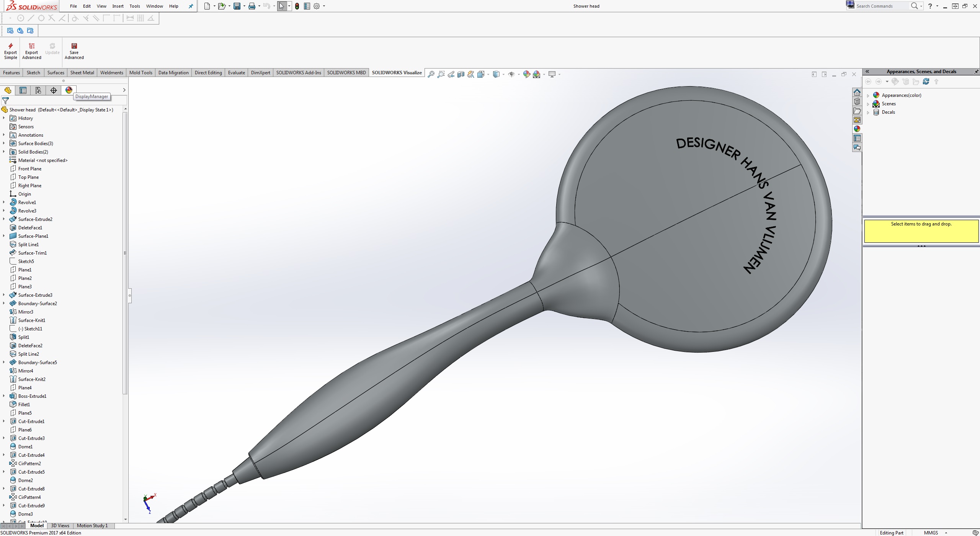Activate the Section View tool
Viewport: 980px width, 536px height.
point(461,74)
